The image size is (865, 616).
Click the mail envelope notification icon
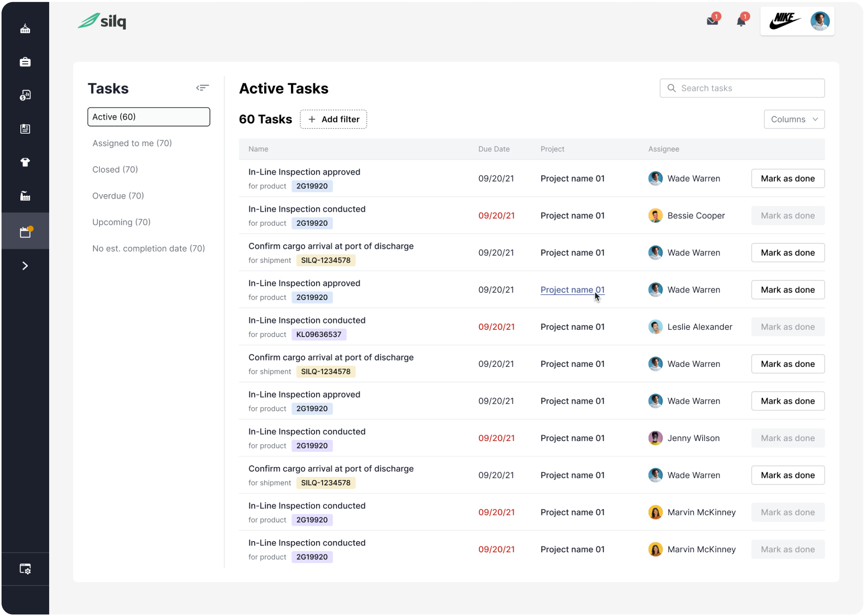click(712, 21)
